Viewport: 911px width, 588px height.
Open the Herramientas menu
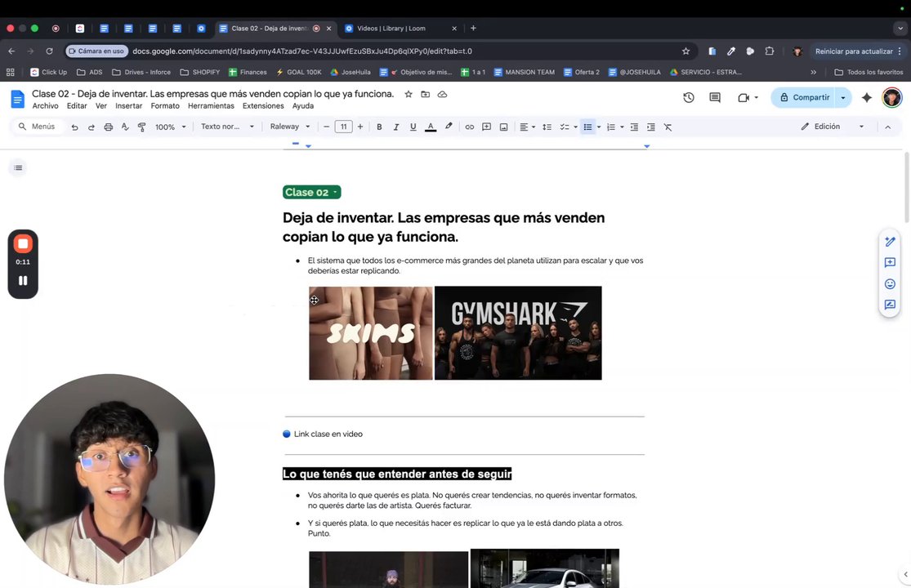click(x=211, y=105)
